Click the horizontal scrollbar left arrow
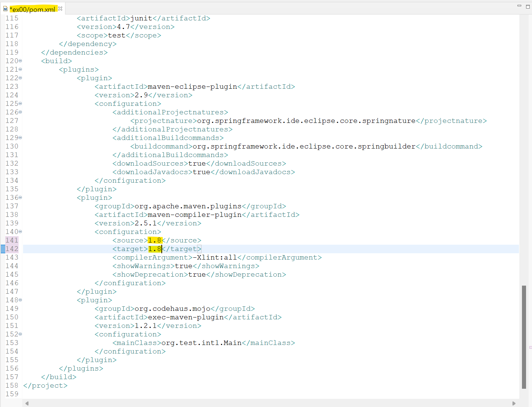This screenshot has width=532, height=407. click(x=27, y=403)
